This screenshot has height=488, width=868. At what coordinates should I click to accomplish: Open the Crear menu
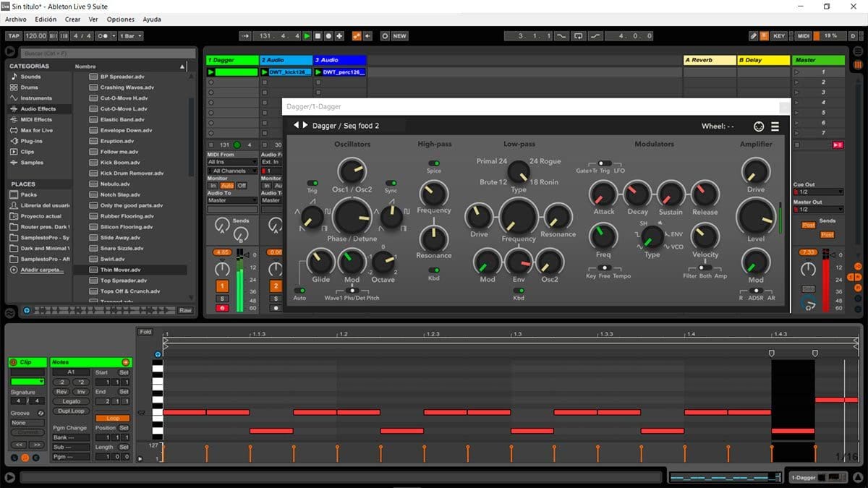(72, 20)
